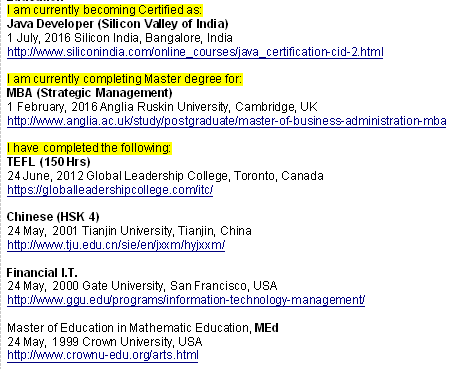Image resolution: width=473 pixels, height=369 pixels.
Task: Click the '24 May, 2001 Tianjin University' line
Action: click(x=129, y=231)
